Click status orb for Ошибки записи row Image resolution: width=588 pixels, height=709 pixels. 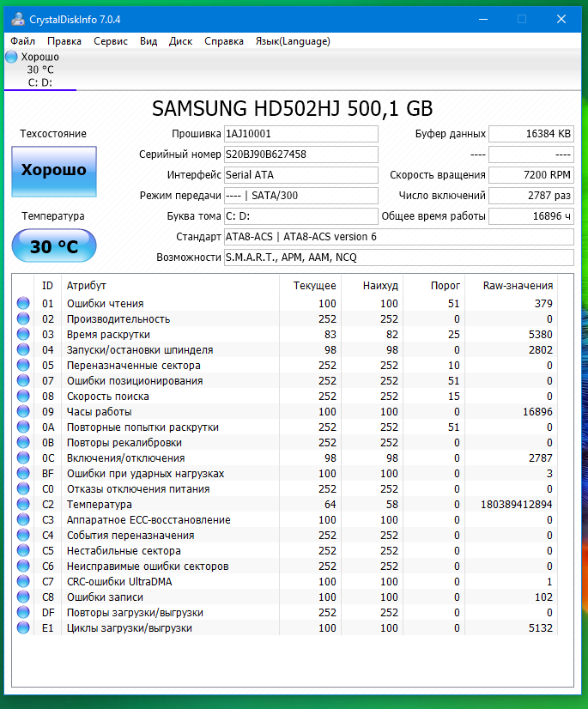(x=23, y=597)
